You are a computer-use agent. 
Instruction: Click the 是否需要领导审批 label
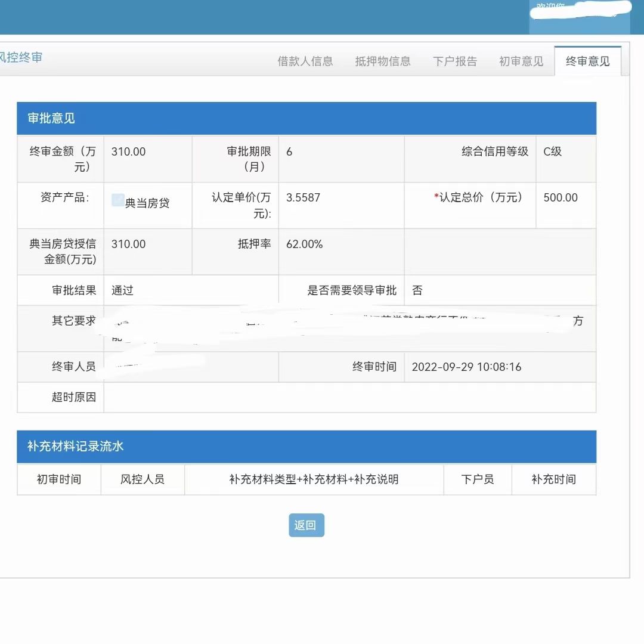point(352,290)
